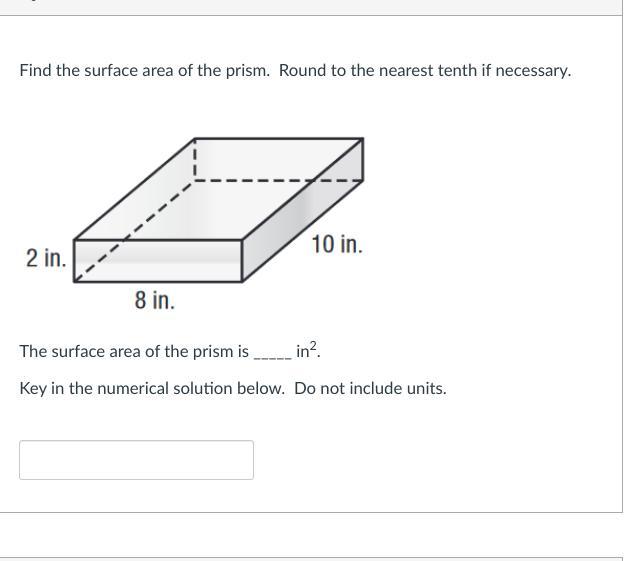Click the blank underline in answer sentence
Screen dimensions: 625x561
pos(272,353)
